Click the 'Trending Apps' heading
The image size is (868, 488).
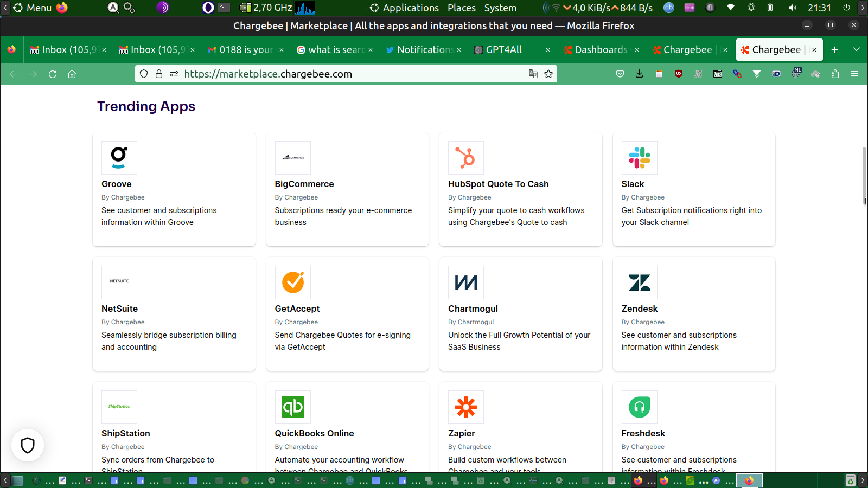pyautogui.click(x=146, y=107)
